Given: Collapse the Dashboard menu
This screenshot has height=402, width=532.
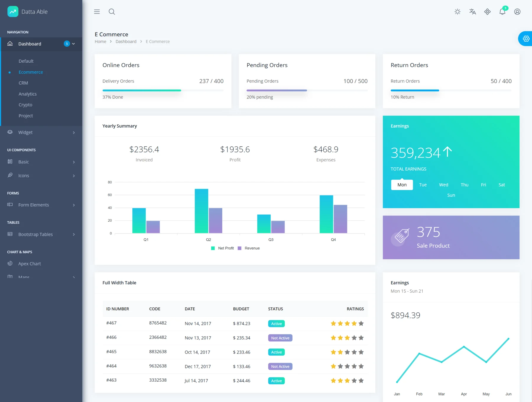Looking at the screenshot, I should [x=41, y=44].
